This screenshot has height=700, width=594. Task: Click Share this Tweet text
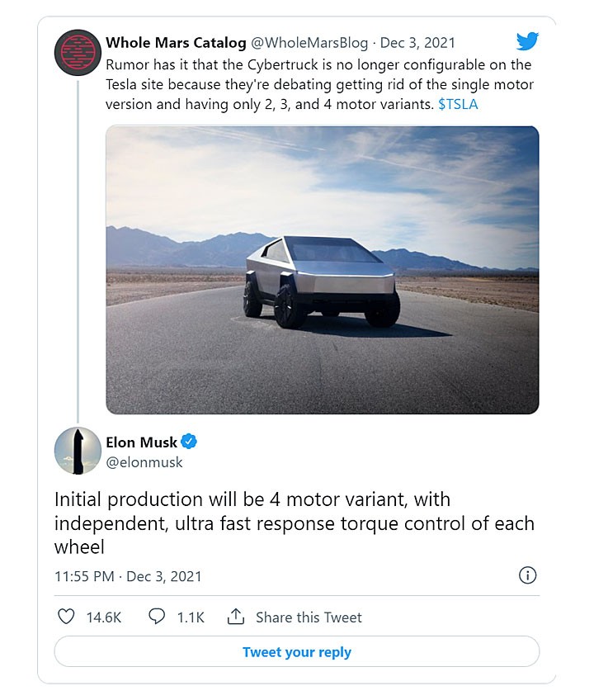click(x=309, y=617)
